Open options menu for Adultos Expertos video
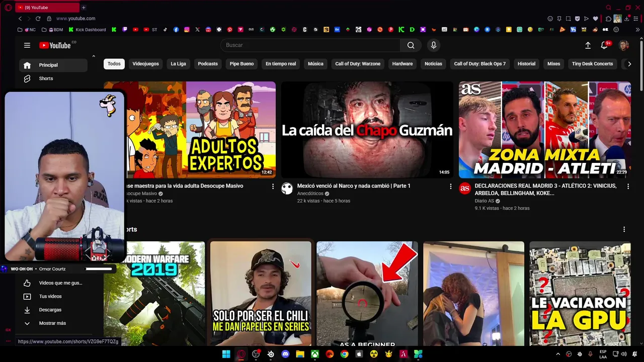This screenshot has width=644, height=362. (273, 186)
